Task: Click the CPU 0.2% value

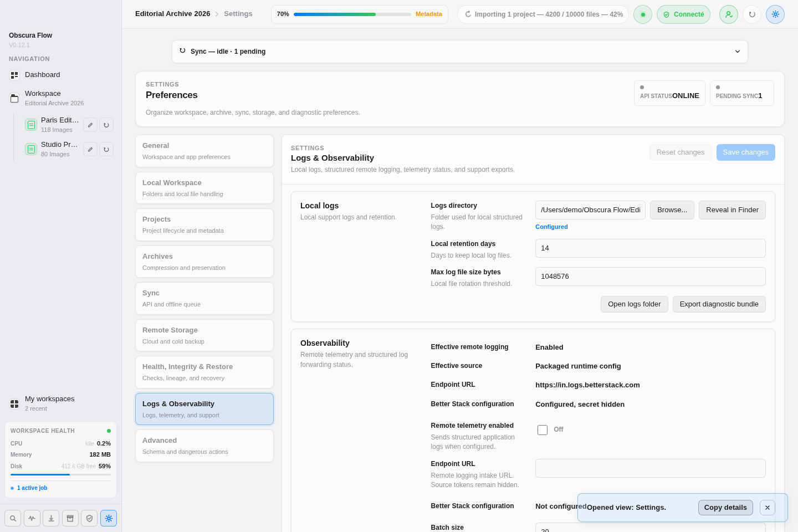Action: pyautogui.click(x=104, y=443)
